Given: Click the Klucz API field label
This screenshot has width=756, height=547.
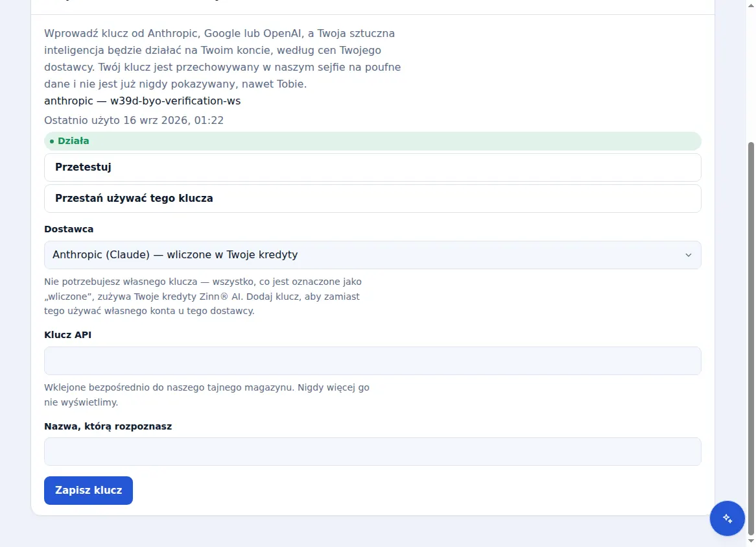Looking at the screenshot, I should [67, 335].
